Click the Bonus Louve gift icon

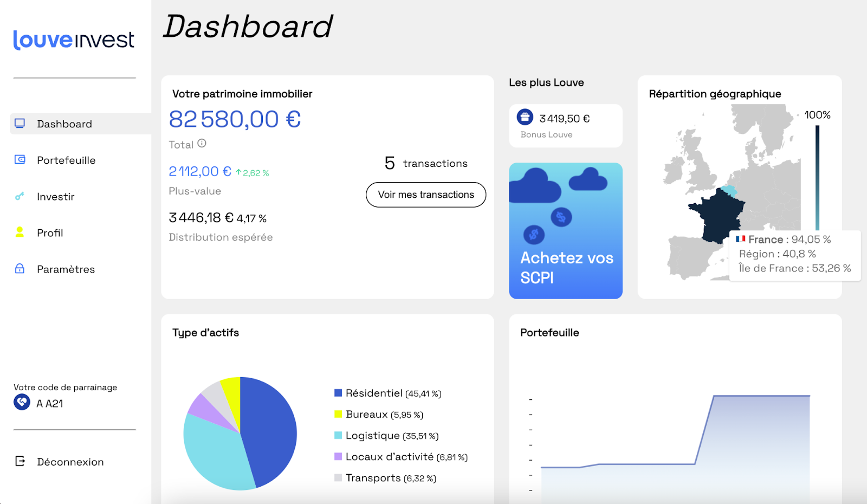[x=525, y=117]
